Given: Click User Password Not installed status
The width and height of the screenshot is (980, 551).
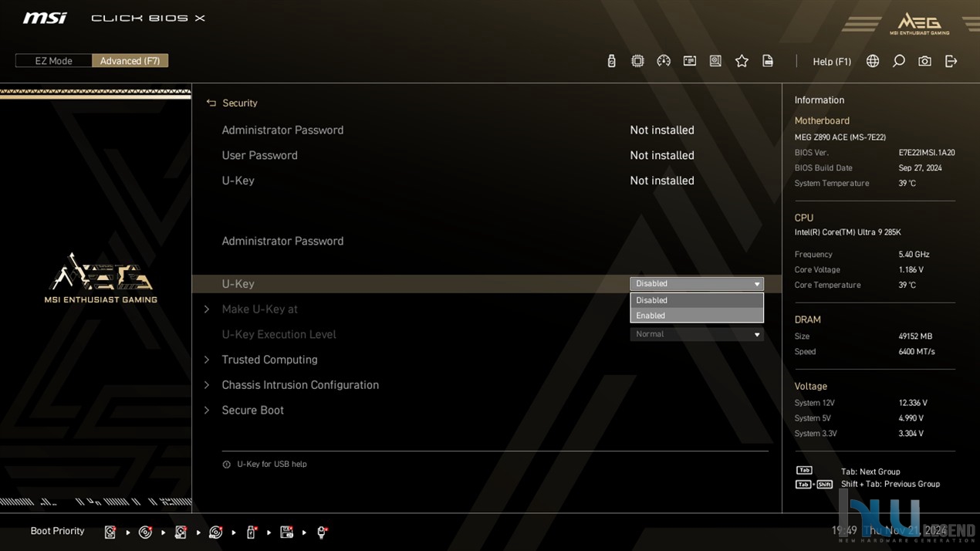Looking at the screenshot, I should click(662, 156).
